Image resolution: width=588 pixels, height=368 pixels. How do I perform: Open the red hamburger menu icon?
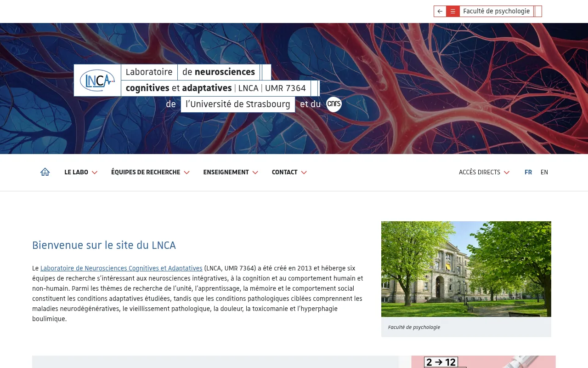[x=453, y=11]
